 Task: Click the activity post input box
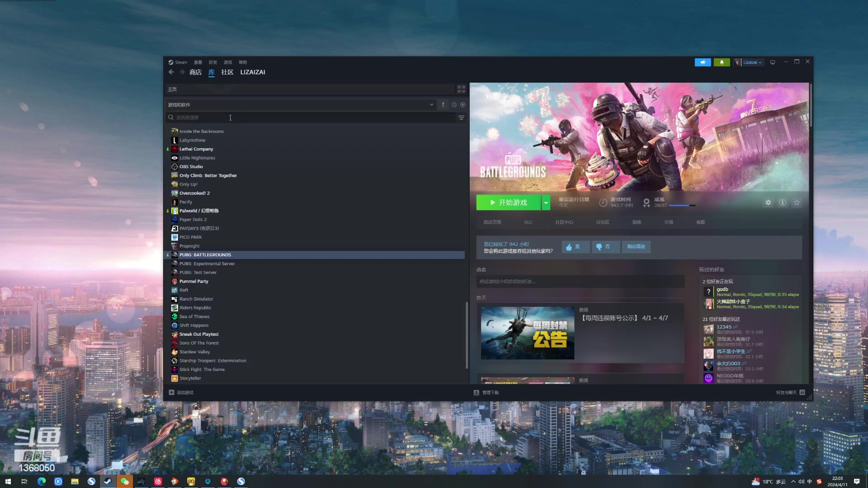click(580, 282)
